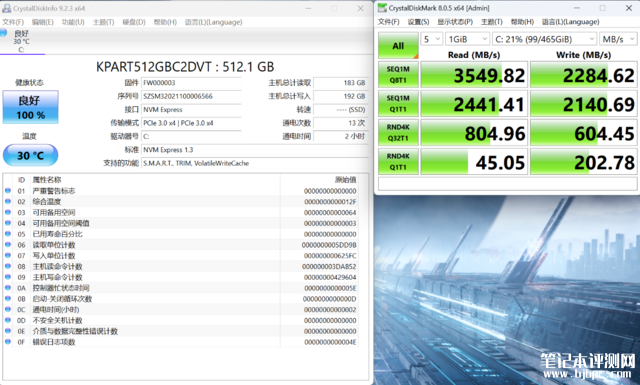The image size is (640, 385).
Task: Open 帮助(H) menu in CrystalDiskInfo
Action: (x=165, y=22)
